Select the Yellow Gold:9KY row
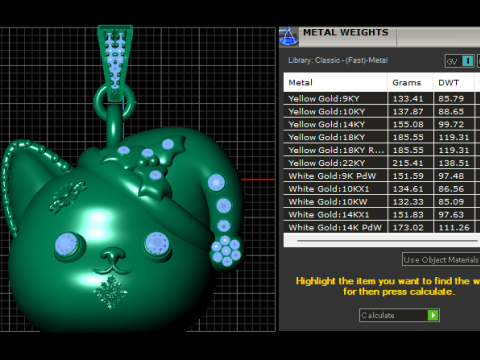The height and width of the screenshot is (360, 480). (382, 99)
